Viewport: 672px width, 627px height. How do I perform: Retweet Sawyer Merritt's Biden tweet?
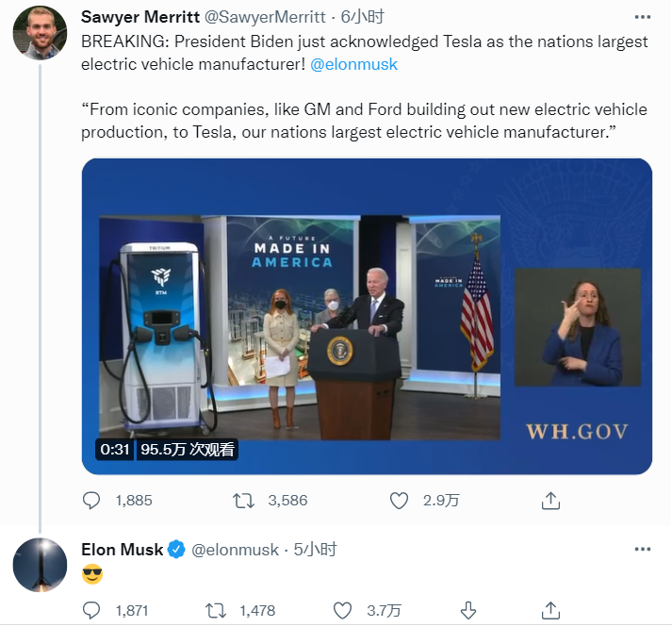click(243, 501)
